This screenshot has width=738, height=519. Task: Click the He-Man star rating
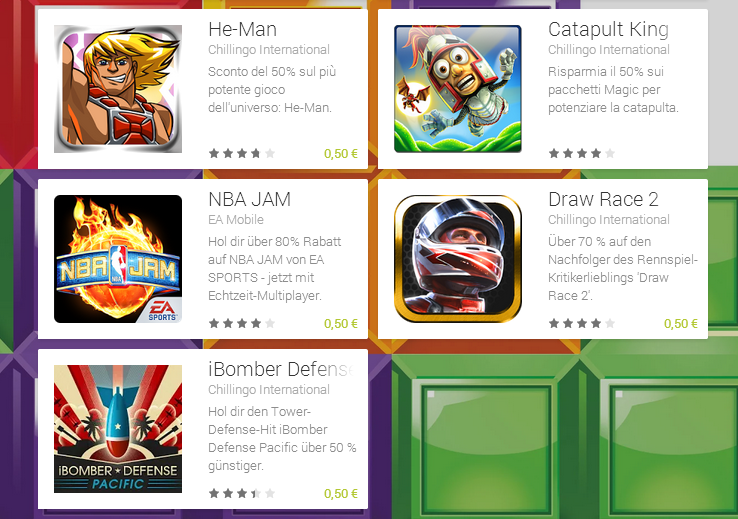[242, 153]
